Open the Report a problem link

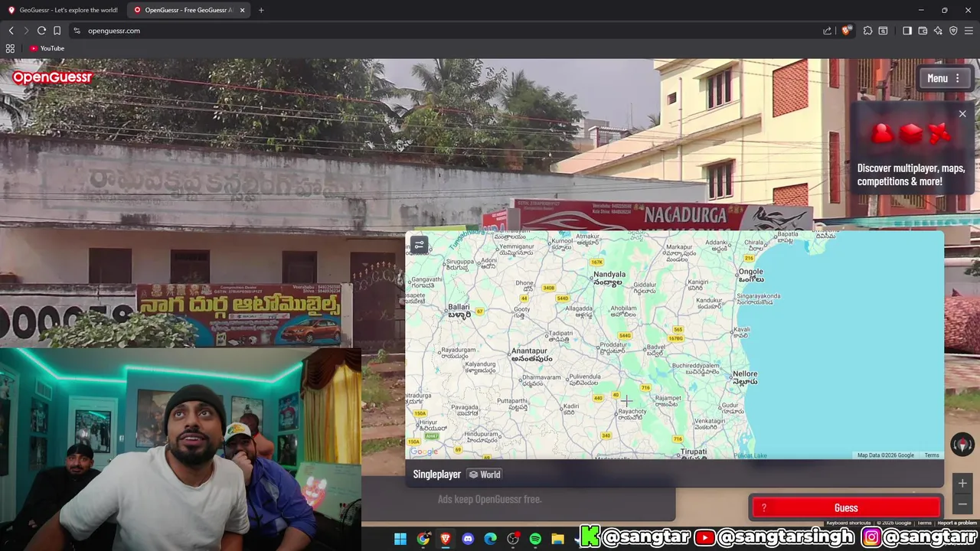click(957, 523)
